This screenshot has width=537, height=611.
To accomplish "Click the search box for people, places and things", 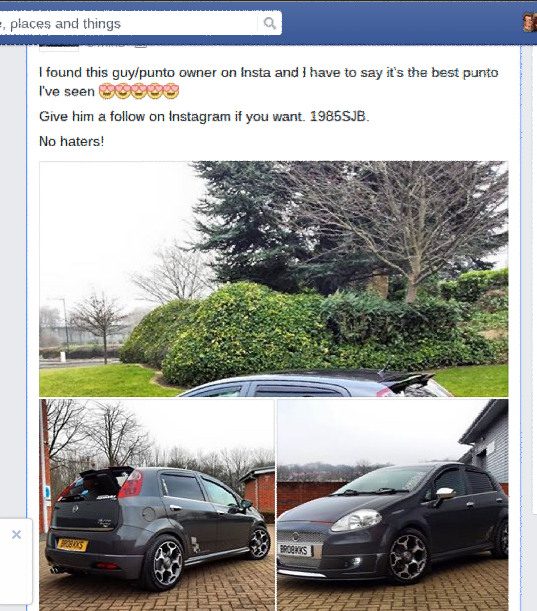I will 128,23.
